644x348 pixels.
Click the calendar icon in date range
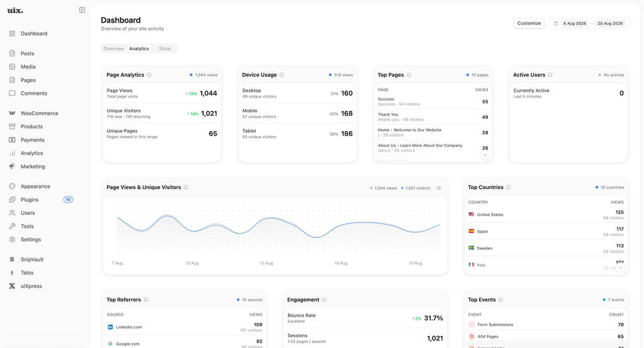tap(556, 23)
